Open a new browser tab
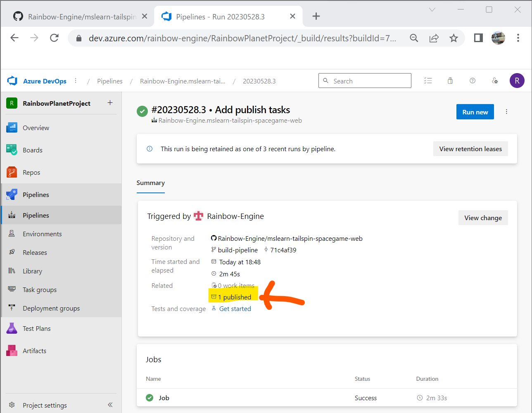Viewport: 532px width, 413px height. click(x=316, y=16)
